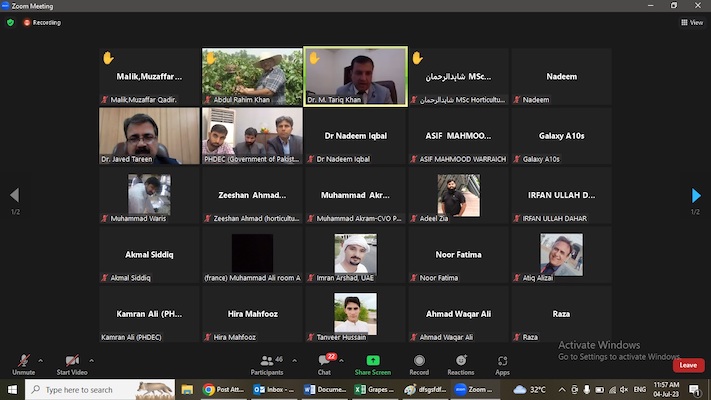Screen dimensions: 711x400
Task: Expand the Participants options caret
Action: tap(296, 359)
